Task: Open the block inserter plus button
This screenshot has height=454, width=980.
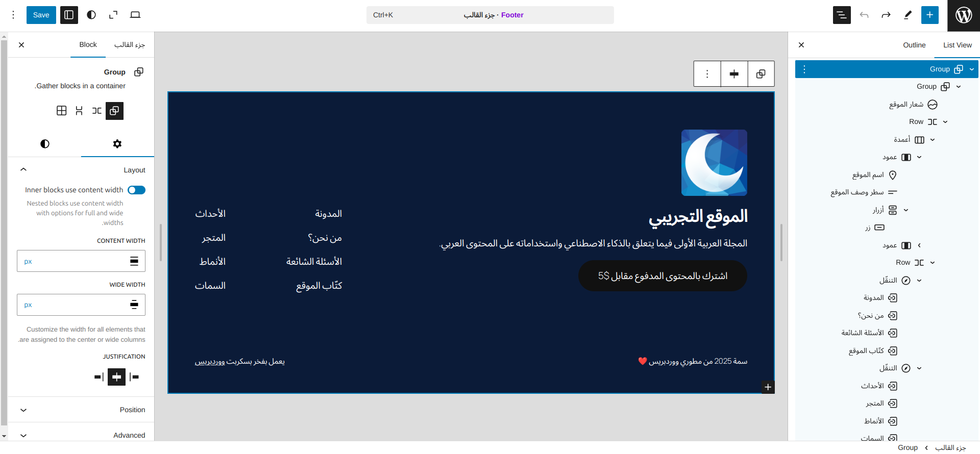Action: coord(929,15)
